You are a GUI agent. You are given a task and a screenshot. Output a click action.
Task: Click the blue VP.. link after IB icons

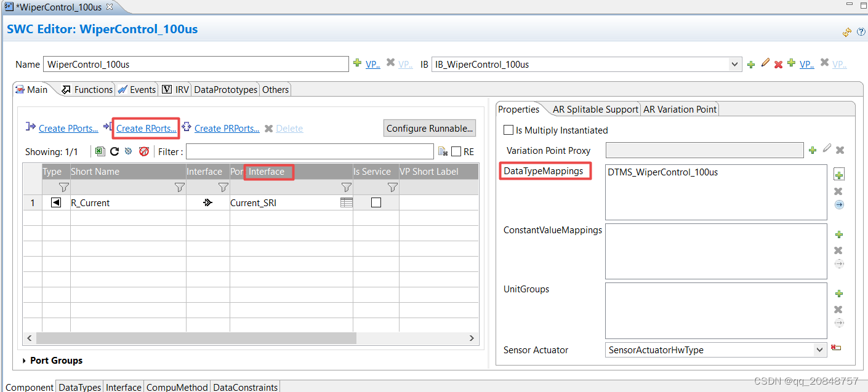[806, 64]
